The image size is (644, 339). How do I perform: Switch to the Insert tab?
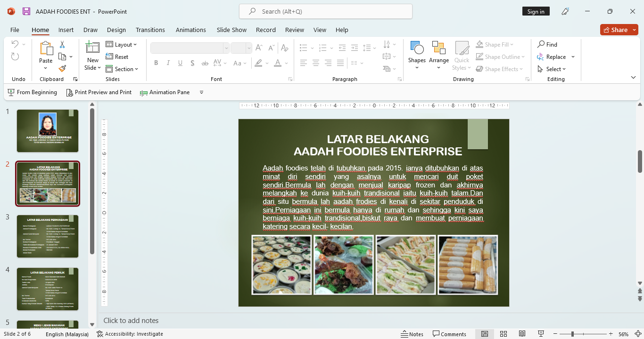(66, 30)
